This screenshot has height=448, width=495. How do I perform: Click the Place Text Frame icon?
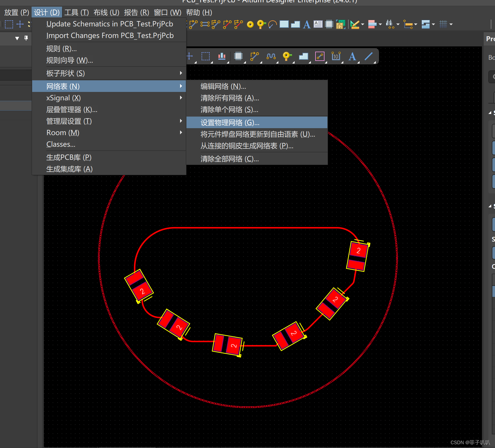coord(318,24)
